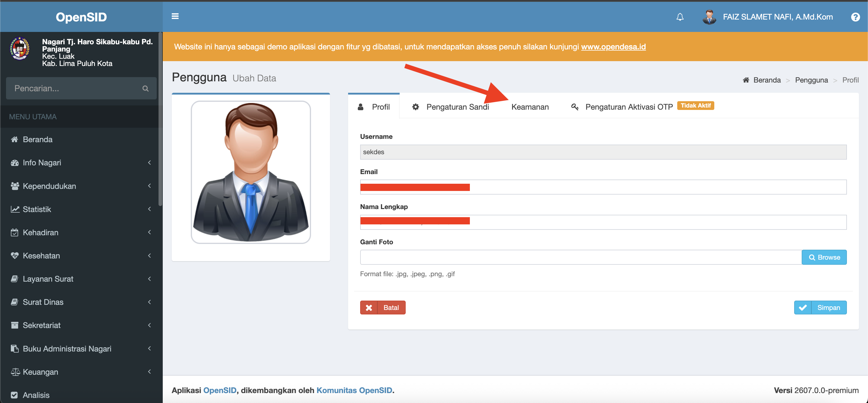Click the search magnifier icon in Pencarian
The height and width of the screenshot is (403, 868).
(x=145, y=89)
